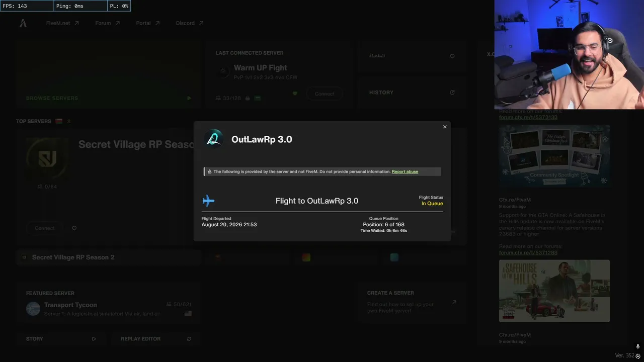The height and width of the screenshot is (362, 644).
Task: Open the History panel
Action: point(412,93)
